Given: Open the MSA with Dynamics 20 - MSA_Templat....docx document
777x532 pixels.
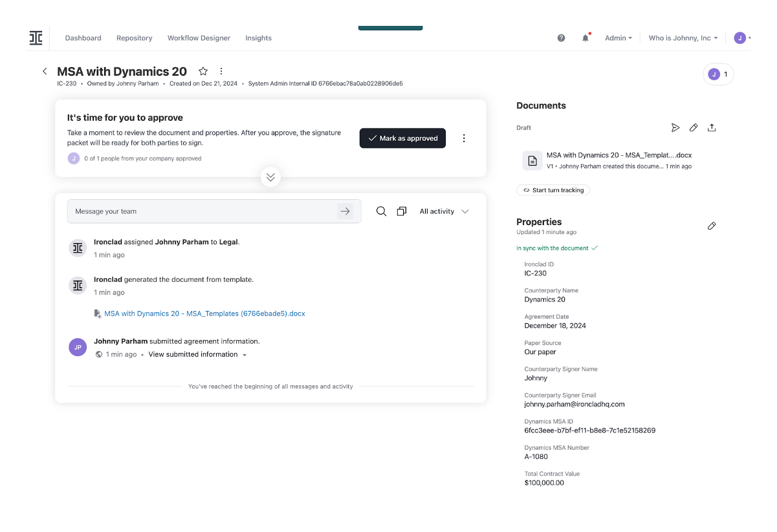Looking at the screenshot, I should [x=619, y=155].
